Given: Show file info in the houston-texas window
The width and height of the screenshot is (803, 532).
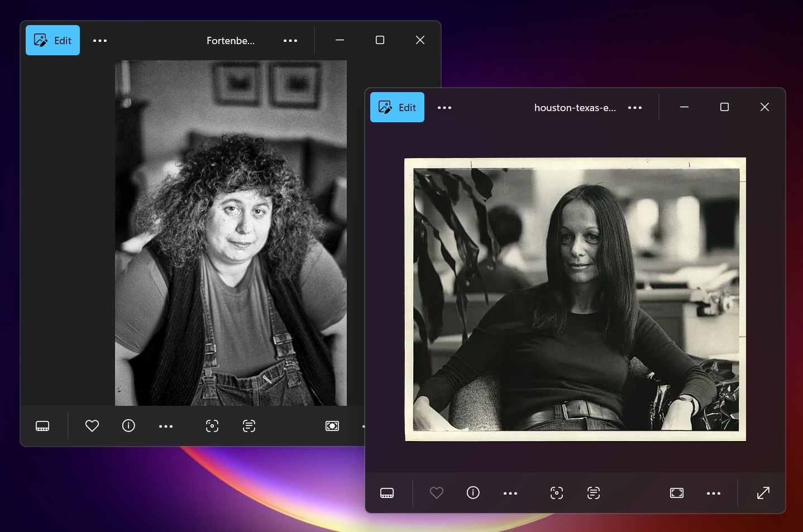Looking at the screenshot, I should click(473, 493).
